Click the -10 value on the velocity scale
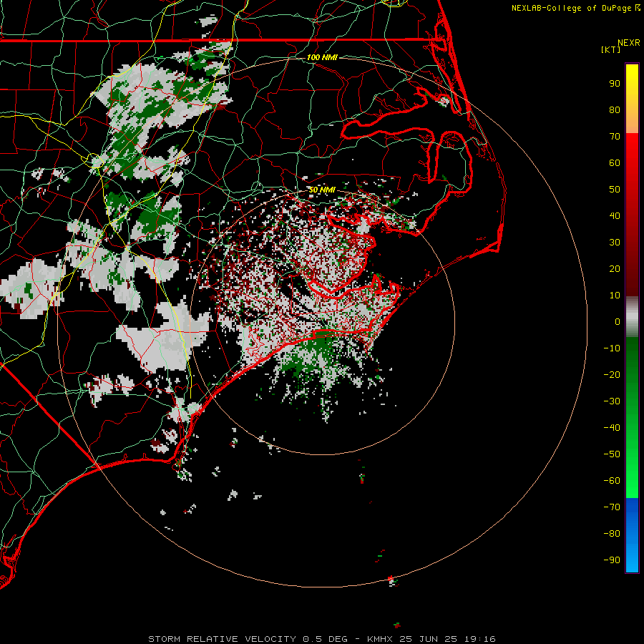644x644 pixels. pyautogui.click(x=612, y=348)
